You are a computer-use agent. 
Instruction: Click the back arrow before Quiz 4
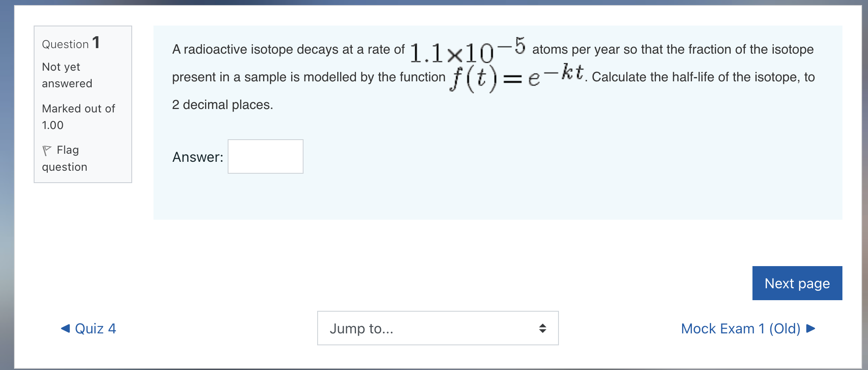(65, 328)
